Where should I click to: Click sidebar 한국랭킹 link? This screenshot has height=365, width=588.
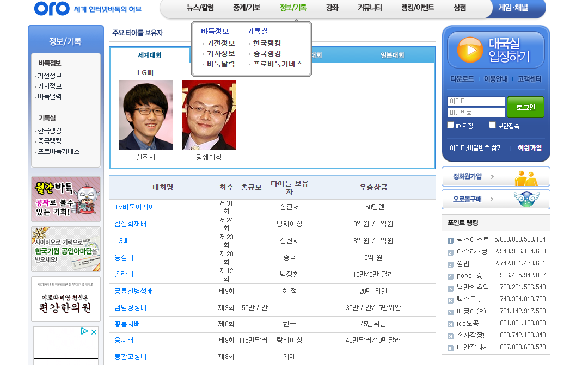point(49,131)
